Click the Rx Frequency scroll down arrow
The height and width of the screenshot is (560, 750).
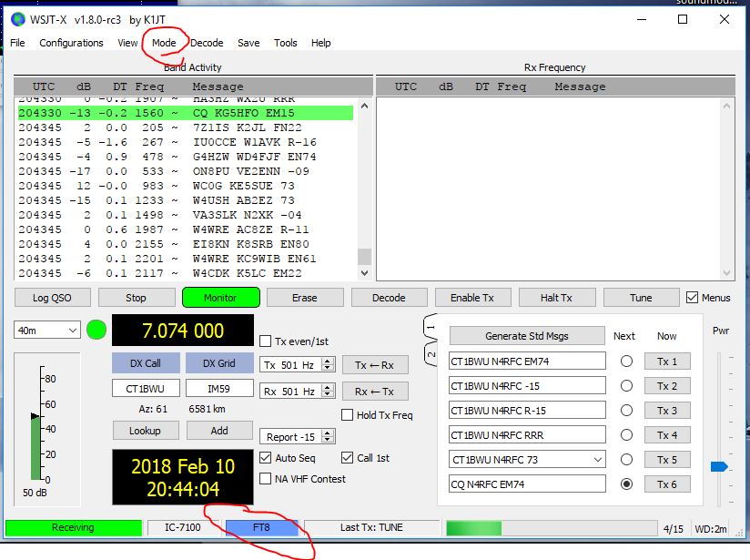coord(726,273)
